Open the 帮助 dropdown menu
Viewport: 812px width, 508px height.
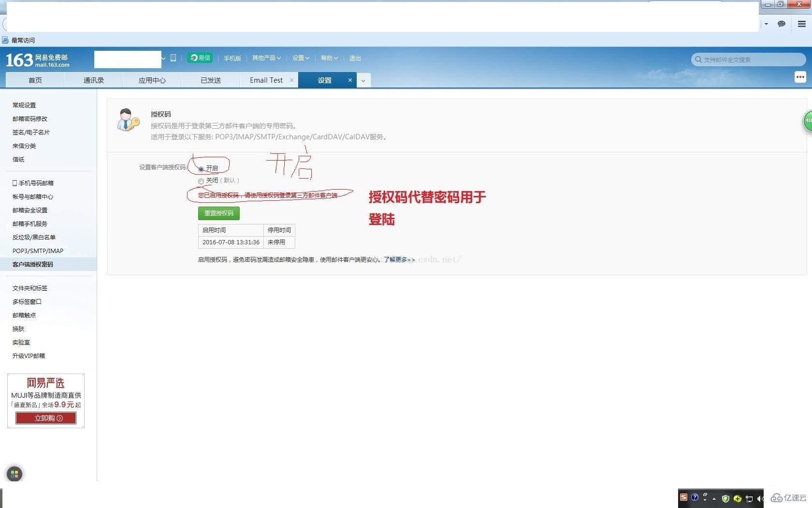coord(329,58)
